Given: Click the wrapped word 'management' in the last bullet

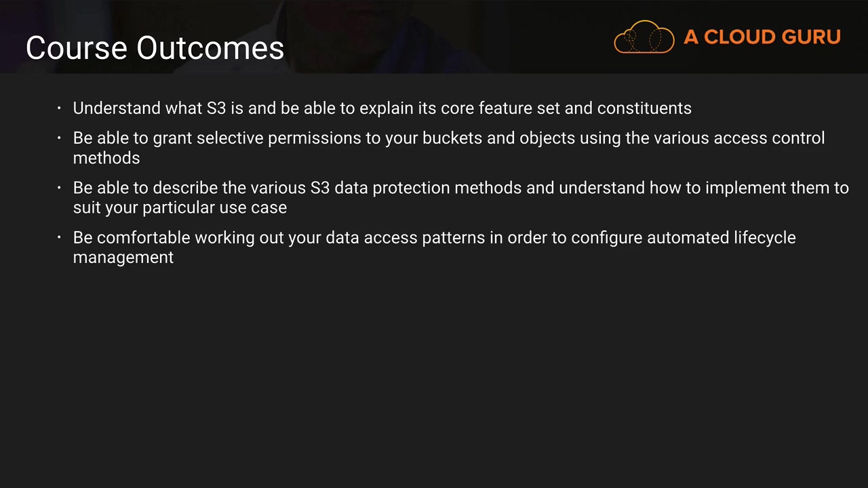Looking at the screenshot, I should tap(123, 258).
